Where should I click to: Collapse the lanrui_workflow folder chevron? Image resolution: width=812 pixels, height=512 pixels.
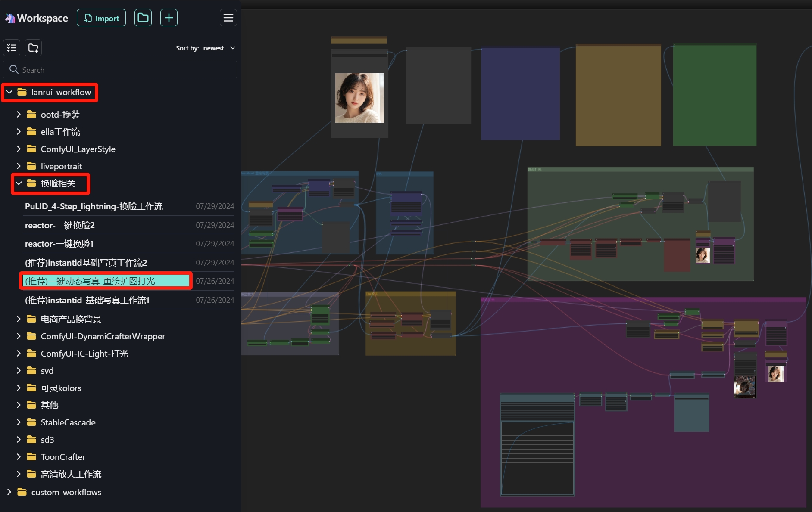9,92
